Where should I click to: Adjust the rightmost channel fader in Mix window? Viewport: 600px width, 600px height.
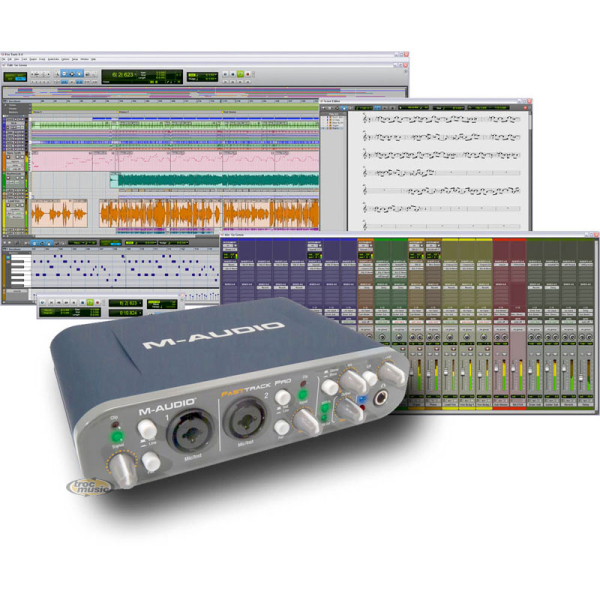click(x=581, y=377)
